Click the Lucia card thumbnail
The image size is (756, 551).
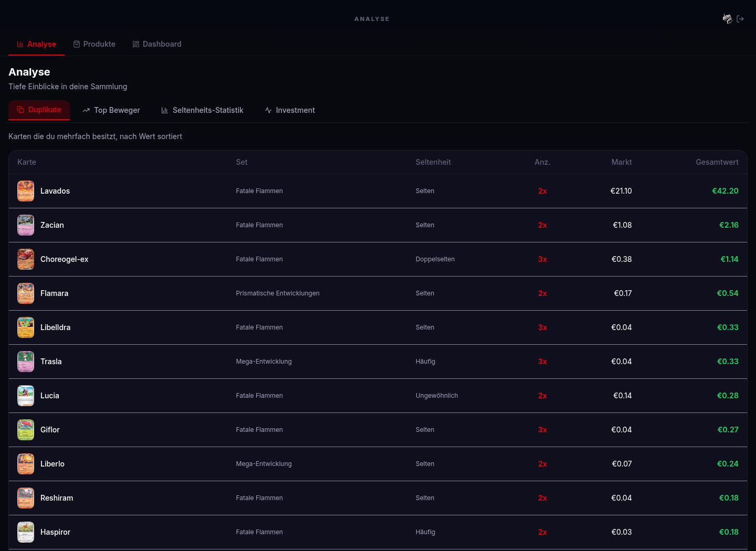click(26, 396)
